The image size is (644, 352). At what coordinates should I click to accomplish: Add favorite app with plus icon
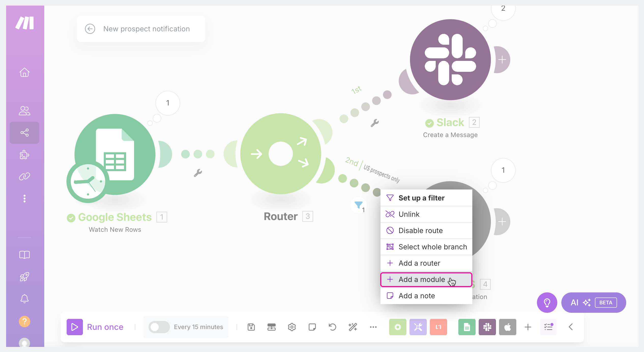528,327
